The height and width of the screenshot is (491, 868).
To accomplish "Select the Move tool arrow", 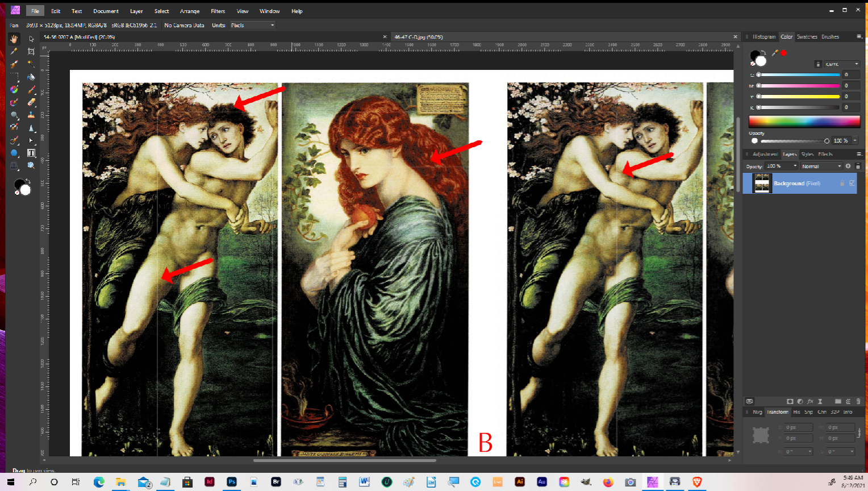I will pyautogui.click(x=31, y=39).
